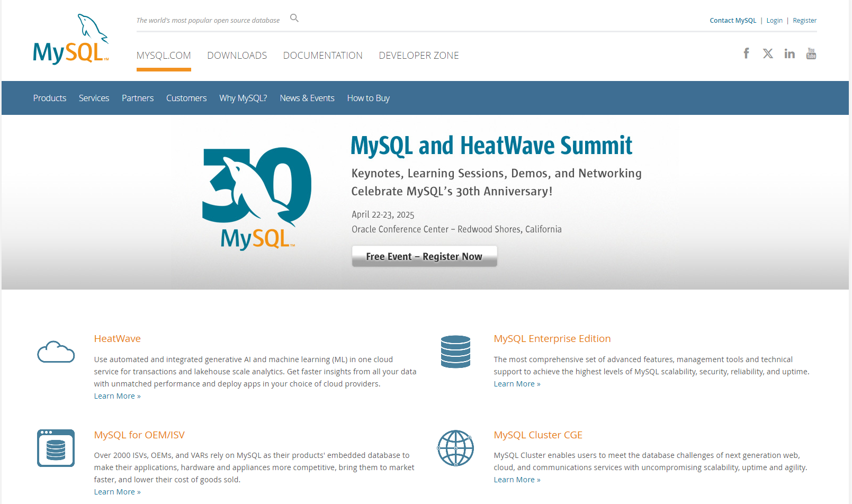
Task: Click Learn More under OEM/ISV
Action: (118, 492)
